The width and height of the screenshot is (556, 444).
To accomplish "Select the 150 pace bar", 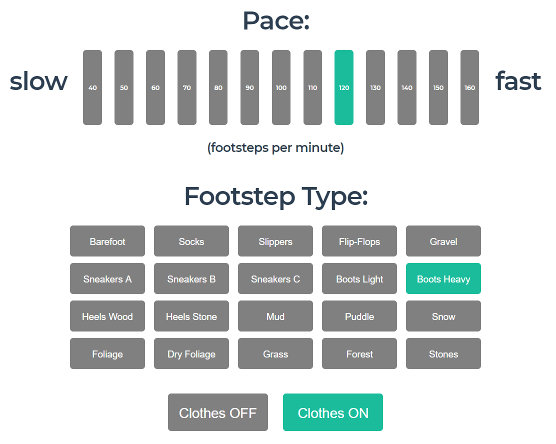I will [x=438, y=88].
